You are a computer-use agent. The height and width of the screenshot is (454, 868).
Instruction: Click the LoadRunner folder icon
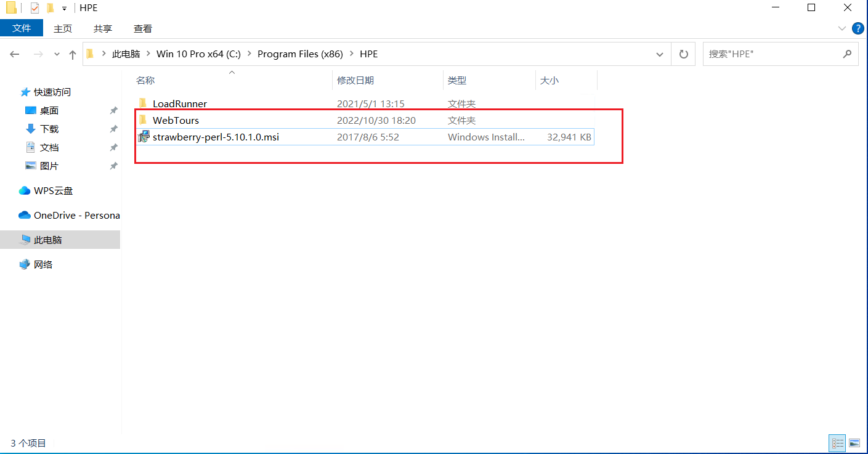[143, 103]
